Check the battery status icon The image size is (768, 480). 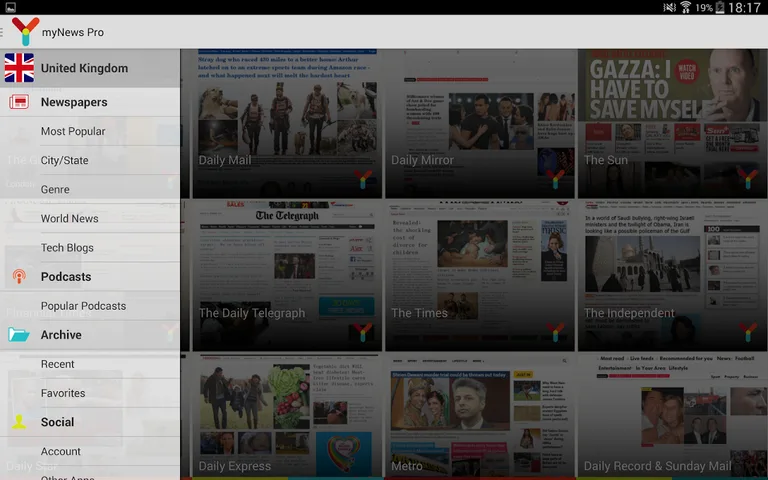coord(720,7)
